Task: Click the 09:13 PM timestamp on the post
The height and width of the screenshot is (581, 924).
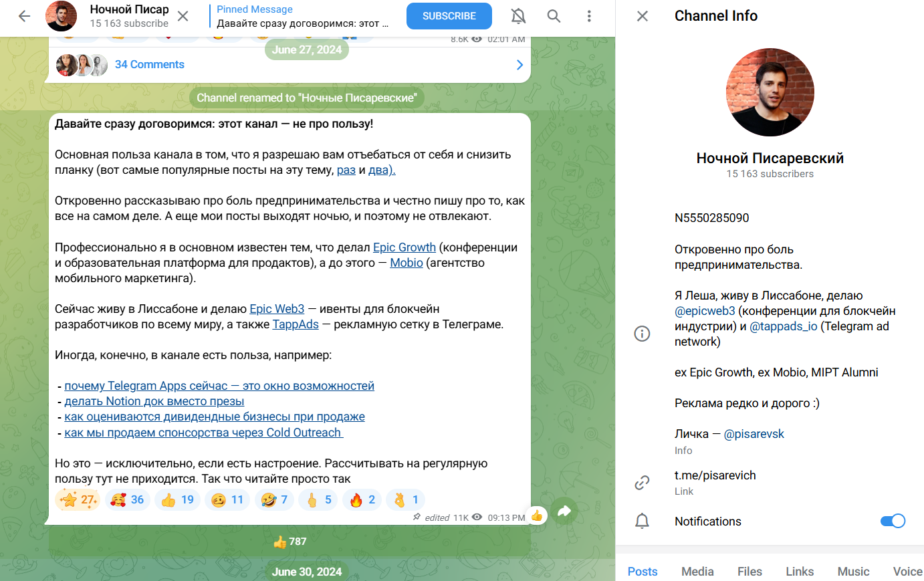Action: click(507, 517)
